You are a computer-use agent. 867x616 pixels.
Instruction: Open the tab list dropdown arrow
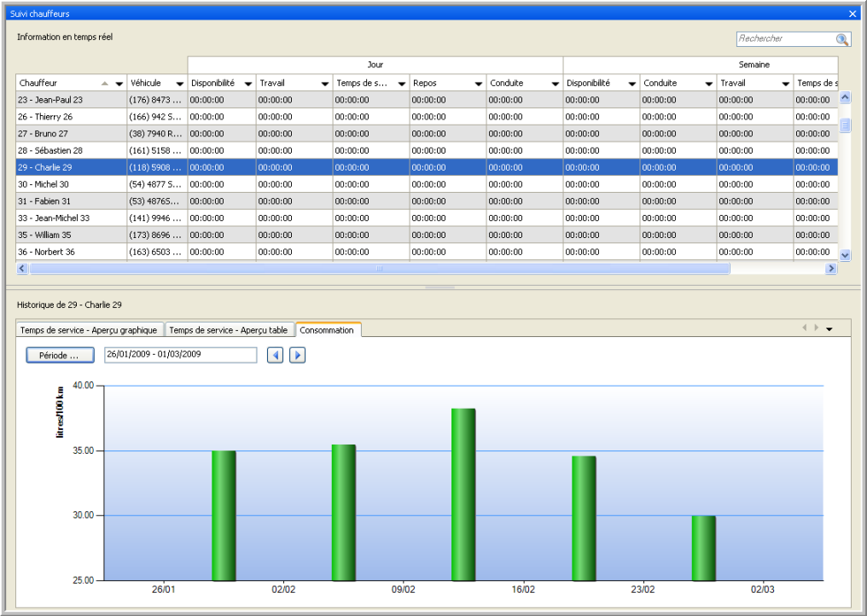click(829, 328)
